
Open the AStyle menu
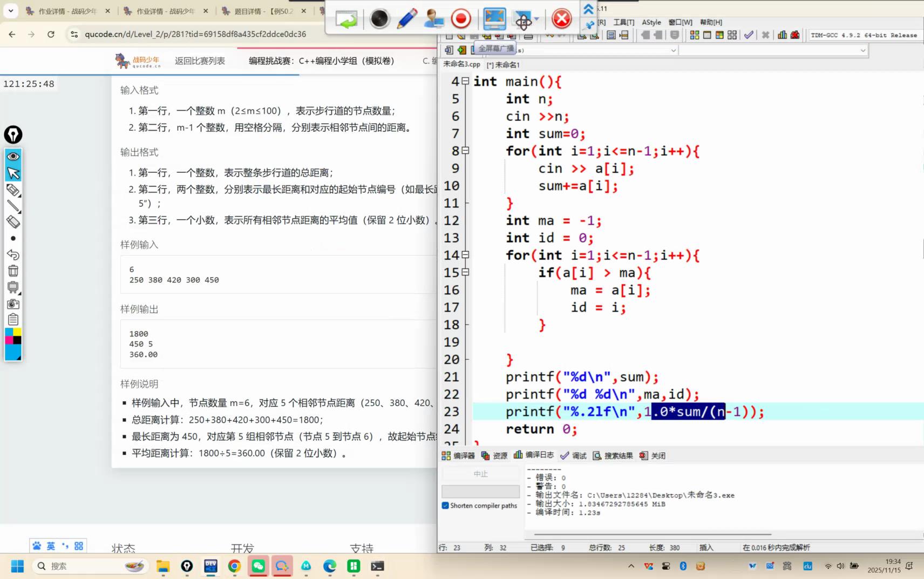[x=651, y=22]
